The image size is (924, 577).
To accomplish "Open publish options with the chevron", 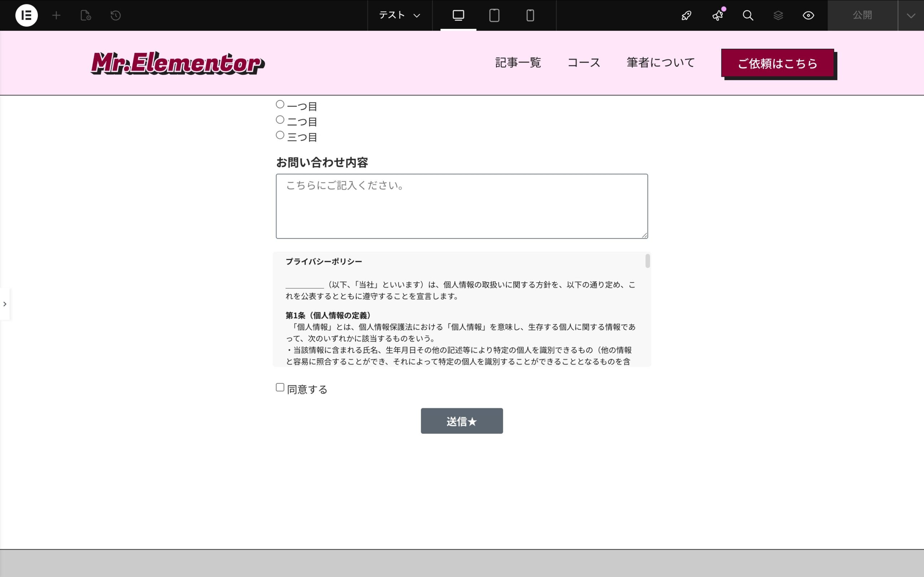I will [x=911, y=15].
